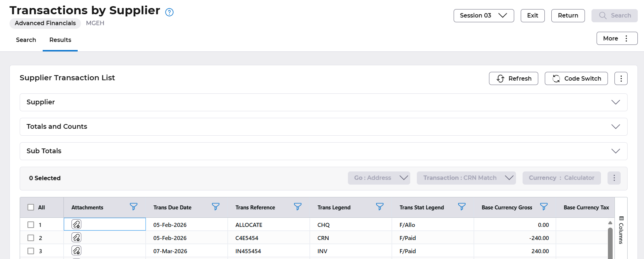The image size is (644, 259).
Task: Open attachment icon for row 2 C4E5454
Action: [x=76, y=237]
